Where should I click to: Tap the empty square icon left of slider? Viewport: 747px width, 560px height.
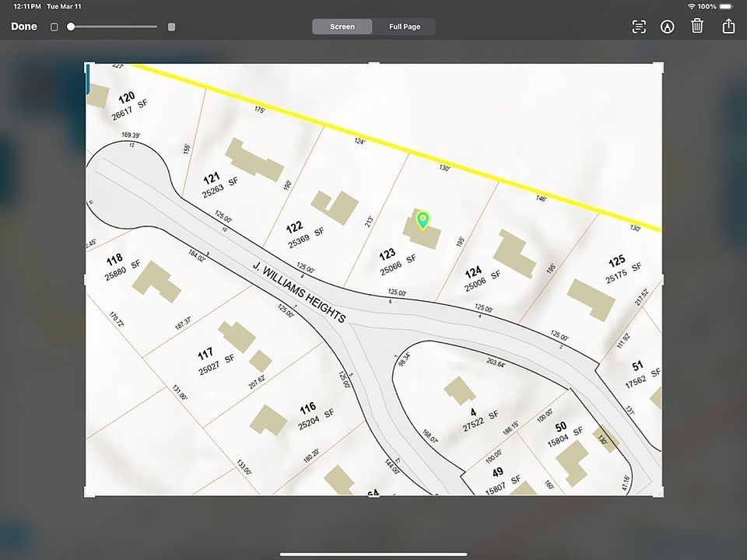click(x=54, y=26)
